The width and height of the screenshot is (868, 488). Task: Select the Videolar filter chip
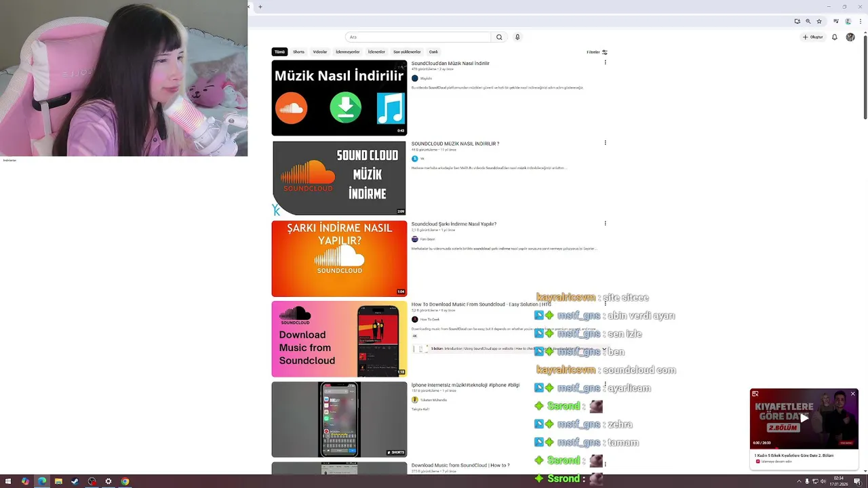(320, 52)
